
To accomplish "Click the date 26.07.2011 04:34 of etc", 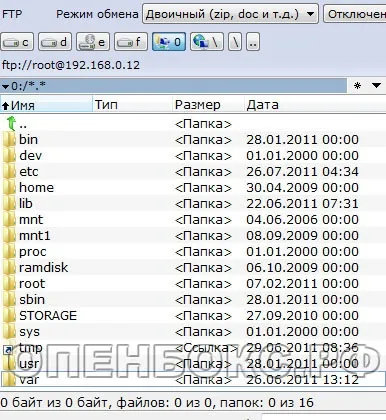I will point(302,172).
